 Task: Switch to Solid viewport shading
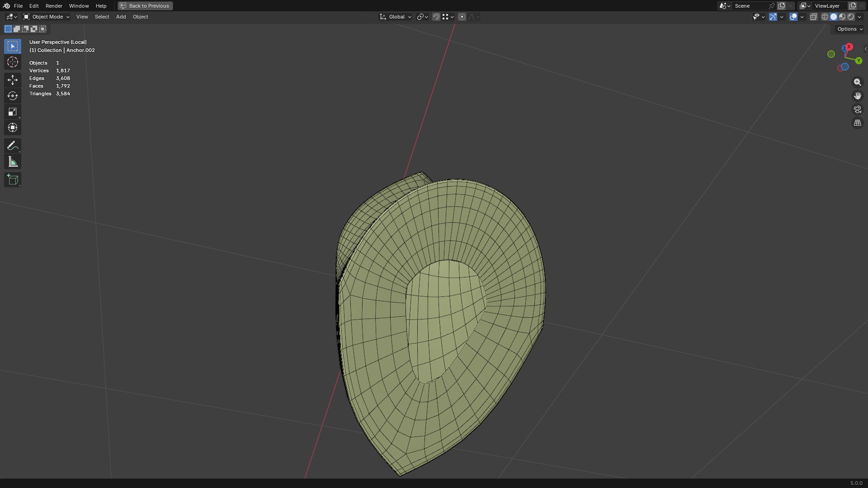(834, 17)
